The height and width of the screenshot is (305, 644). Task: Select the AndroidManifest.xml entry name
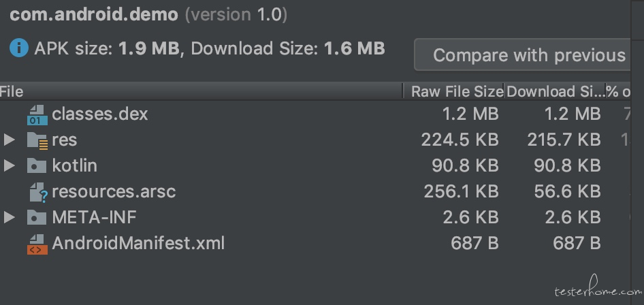click(x=138, y=243)
